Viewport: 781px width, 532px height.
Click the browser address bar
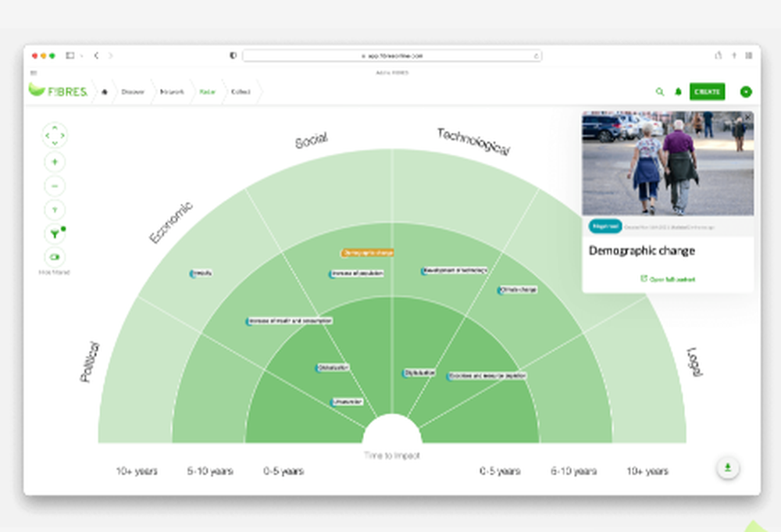pyautogui.click(x=392, y=55)
